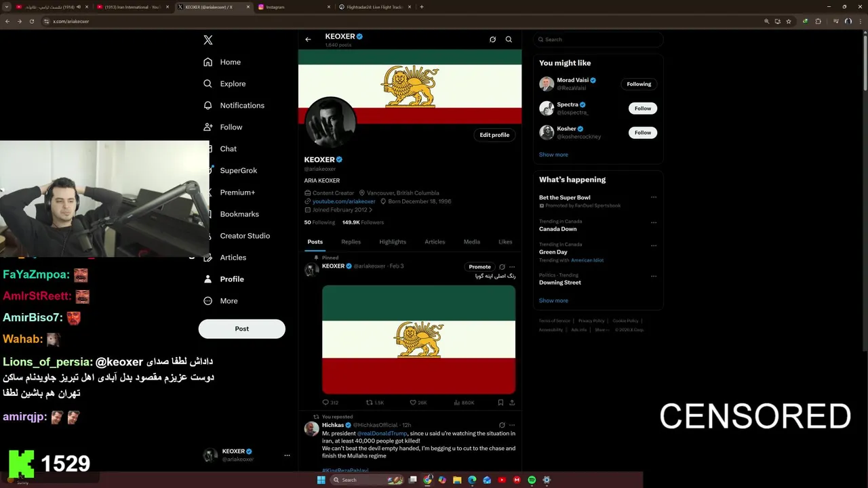Screen dimensions: 868x488
Task: Click the Grok icon on Hichkas post
Action: pos(502,425)
